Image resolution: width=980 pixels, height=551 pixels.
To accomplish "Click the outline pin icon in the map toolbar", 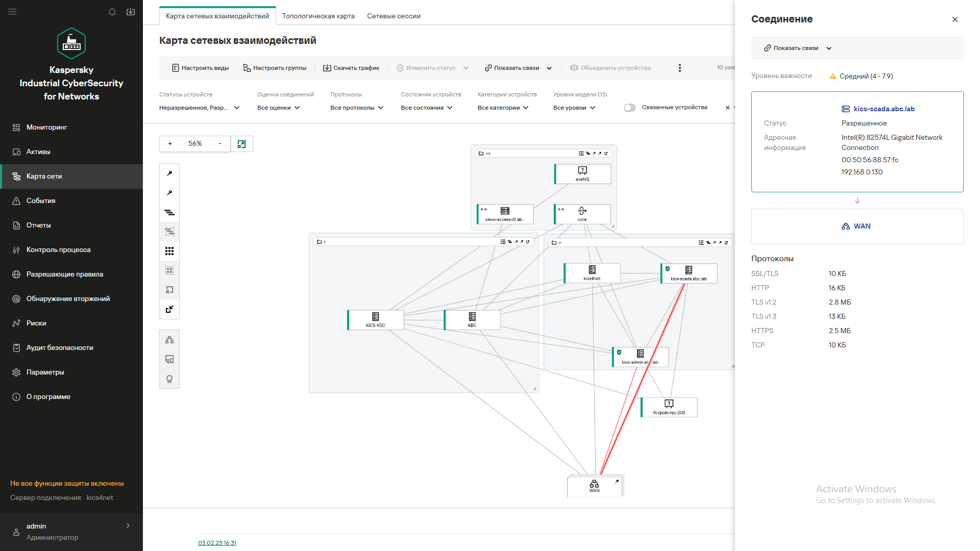I will click(x=169, y=193).
